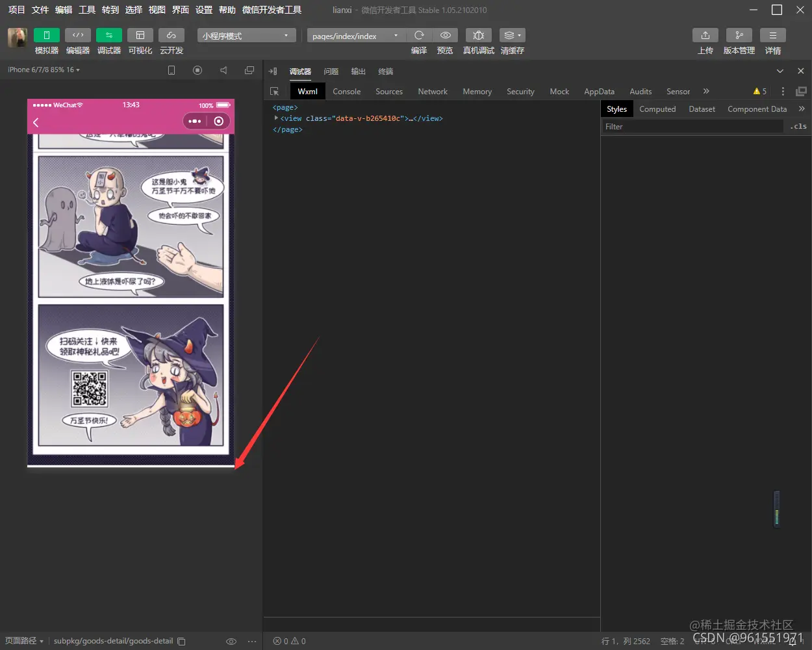This screenshot has height=650, width=812.
Task: Open the 视图 menu
Action: (x=157, y=10)
